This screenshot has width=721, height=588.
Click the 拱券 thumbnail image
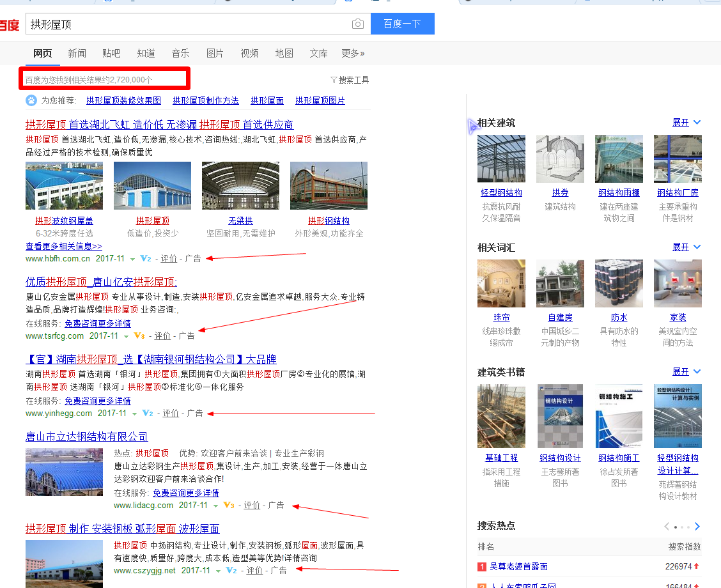tap(560, 159)
